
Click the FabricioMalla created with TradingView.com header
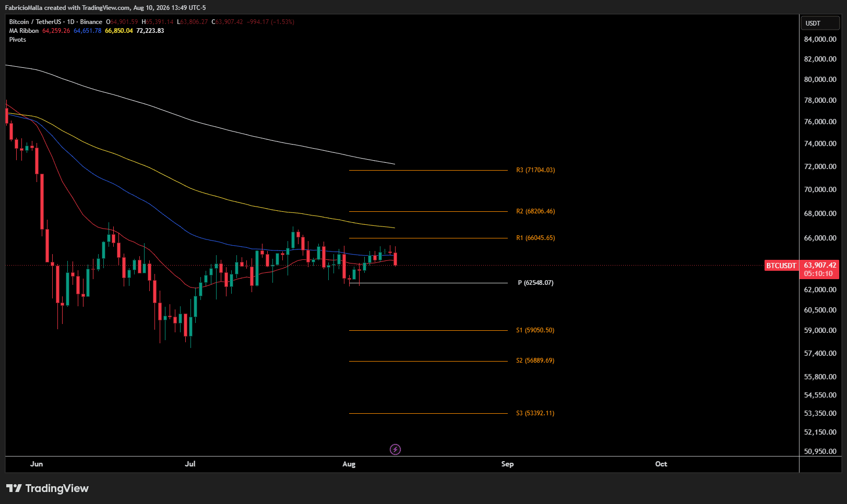click(105, 8)
